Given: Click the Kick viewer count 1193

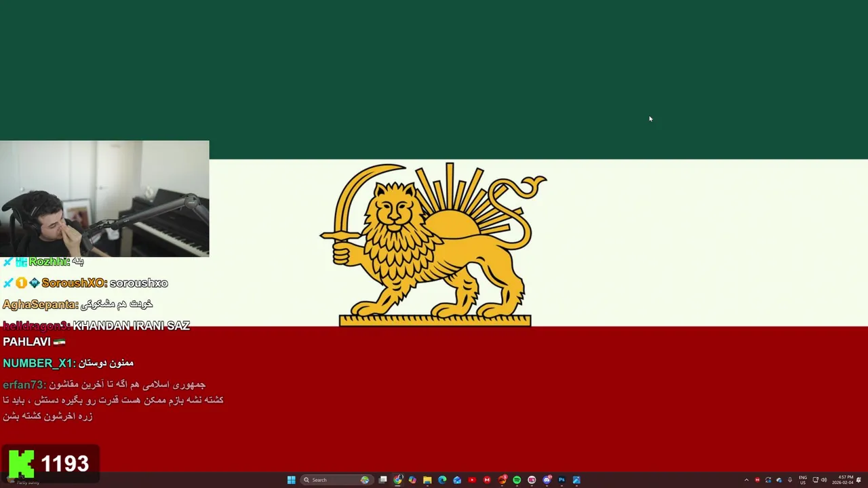Looking at the screenshot, I should pyautogui.click(x=65, y=464).
